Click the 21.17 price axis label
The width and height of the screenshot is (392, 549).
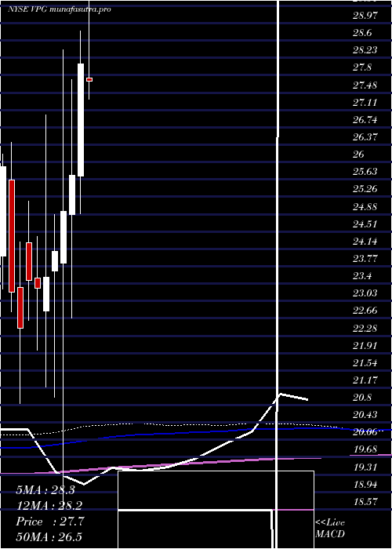[365, 380]
